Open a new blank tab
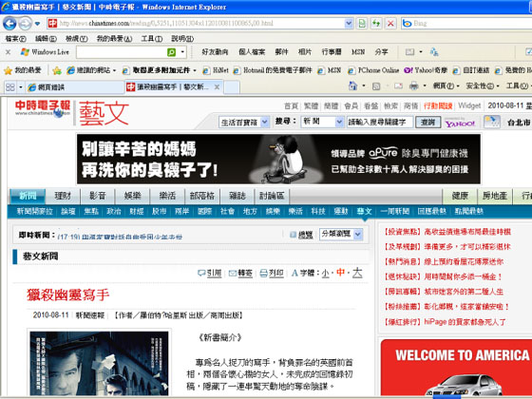532x399 pixels. point(232,87)
